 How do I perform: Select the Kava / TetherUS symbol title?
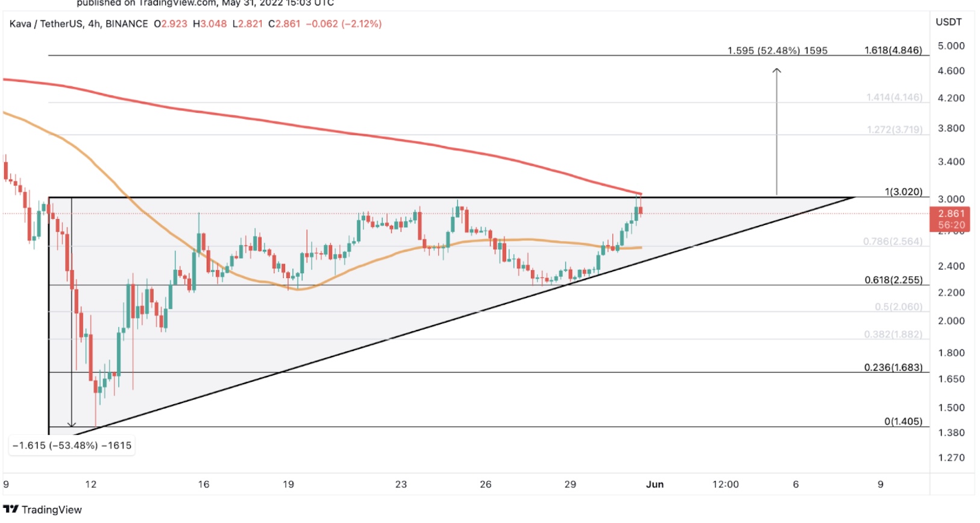(45, 24)
